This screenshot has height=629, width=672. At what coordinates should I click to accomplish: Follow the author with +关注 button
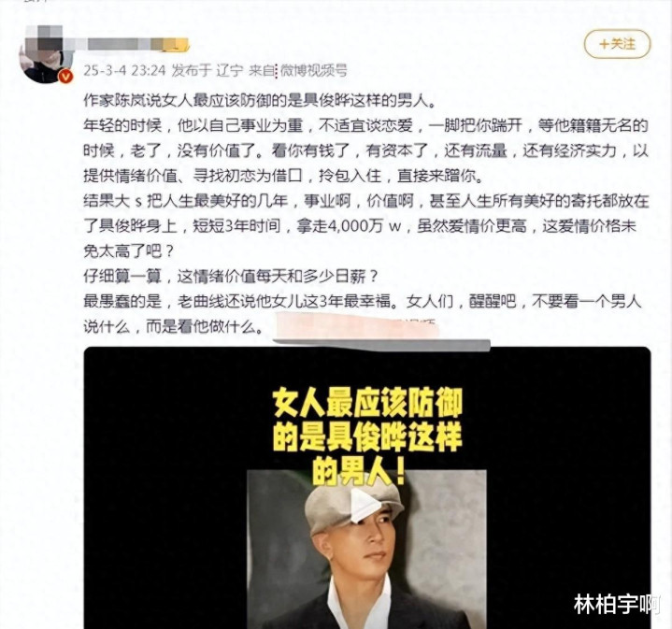tap(618, 44)
